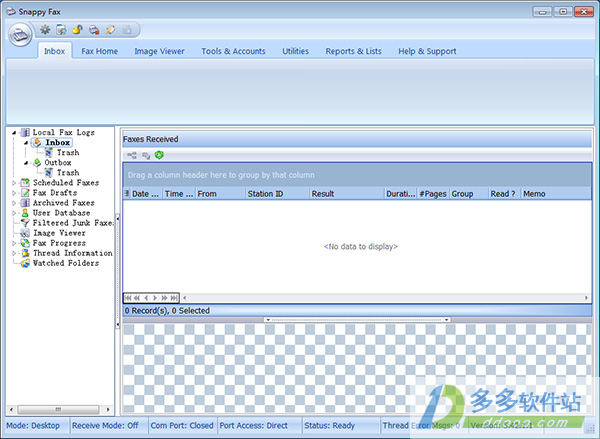Sort by the Time column header

[x=179, y=194]
